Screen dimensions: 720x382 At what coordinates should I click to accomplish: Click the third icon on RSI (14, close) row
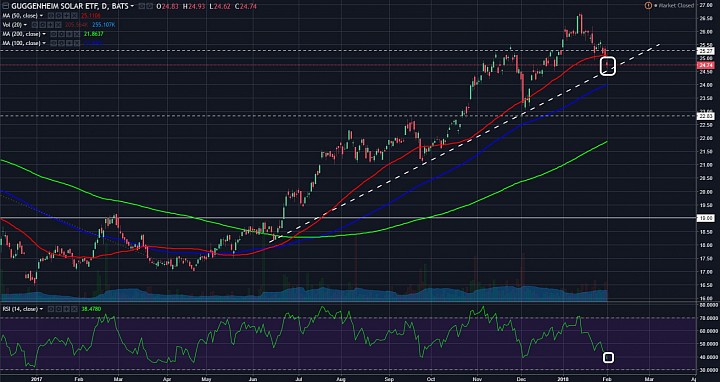pyautogui.click(x=67, y=309)
